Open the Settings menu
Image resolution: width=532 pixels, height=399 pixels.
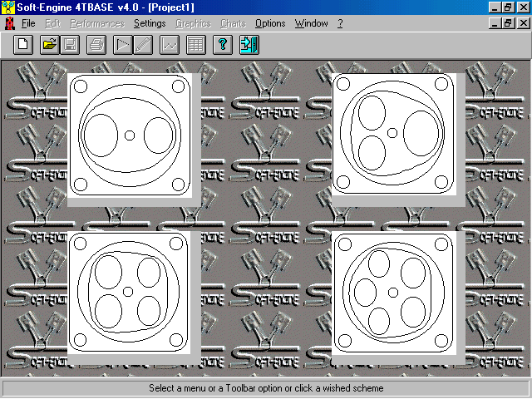[150, 23]
